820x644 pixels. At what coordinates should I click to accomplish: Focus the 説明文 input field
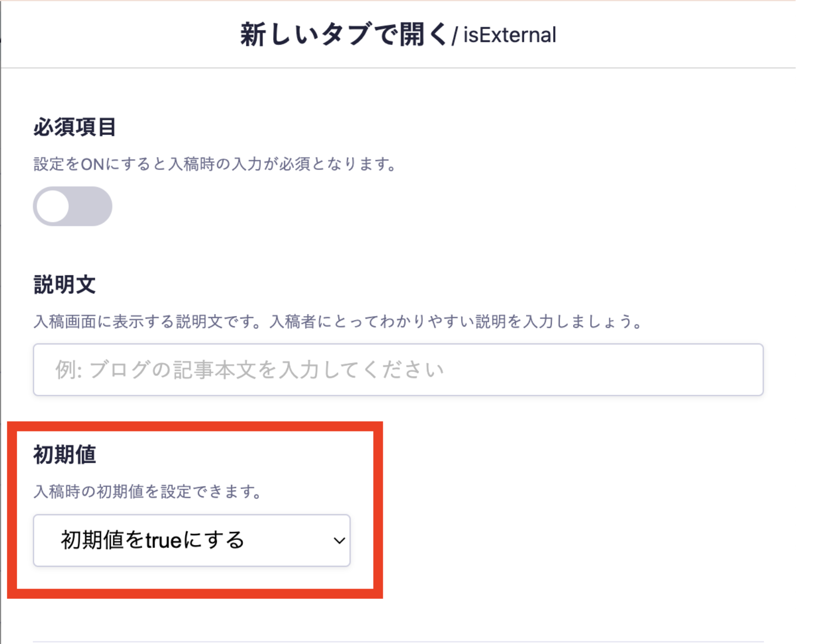pyautogui.click(x=398, y=370)
